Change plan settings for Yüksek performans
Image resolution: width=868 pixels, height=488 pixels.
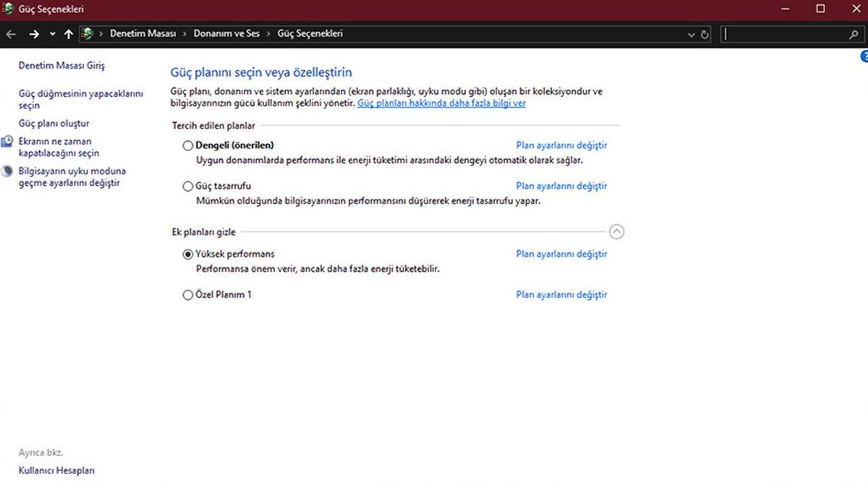561,254
